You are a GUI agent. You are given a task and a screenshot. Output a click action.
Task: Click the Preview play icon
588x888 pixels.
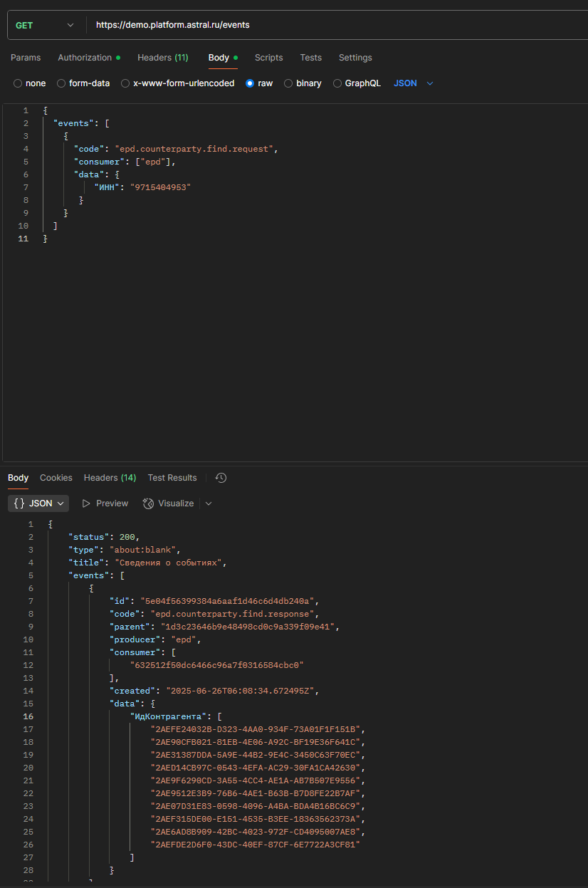pyautogui.click(x=86, y=503)
